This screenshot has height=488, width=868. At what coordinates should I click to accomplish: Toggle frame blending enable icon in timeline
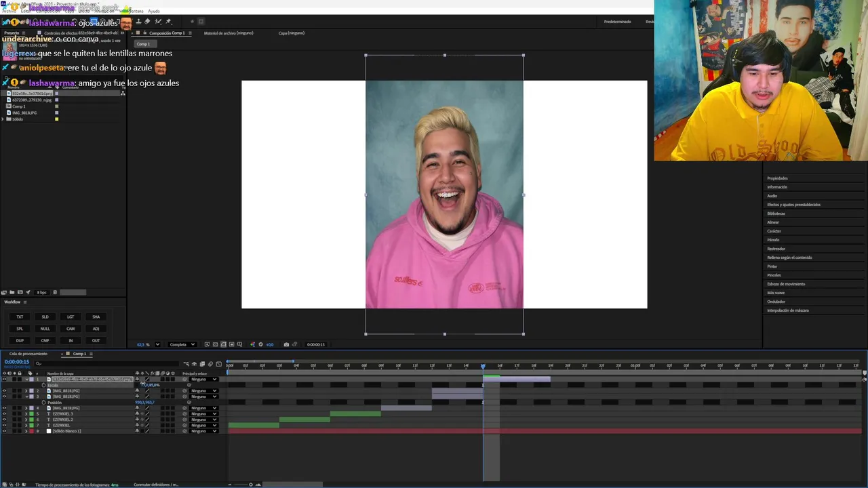click(x=202, y=364)
